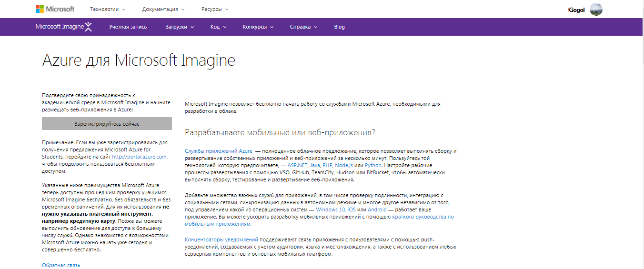Click the bold 'не нужно указывать платежный инструмент' text
The width and height of the screenshot is (644, 269).
105,211
